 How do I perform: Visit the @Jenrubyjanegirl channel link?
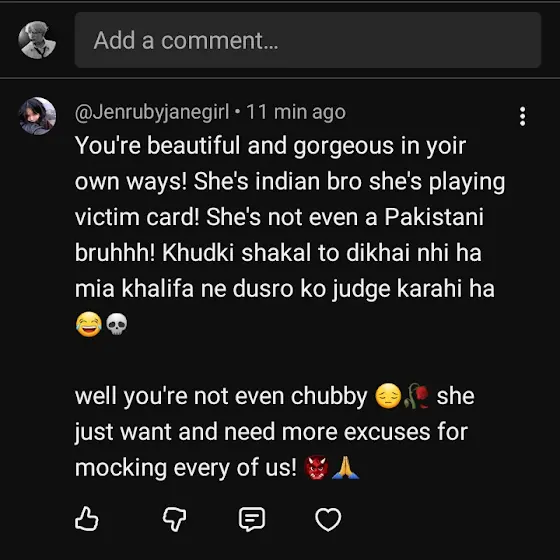coord(152,112)
